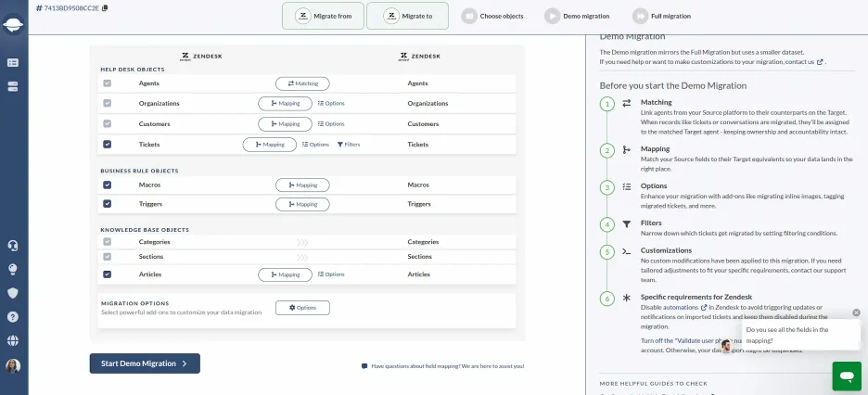
Task: Open the shield security sidebar icon
Action: [13, 293]
